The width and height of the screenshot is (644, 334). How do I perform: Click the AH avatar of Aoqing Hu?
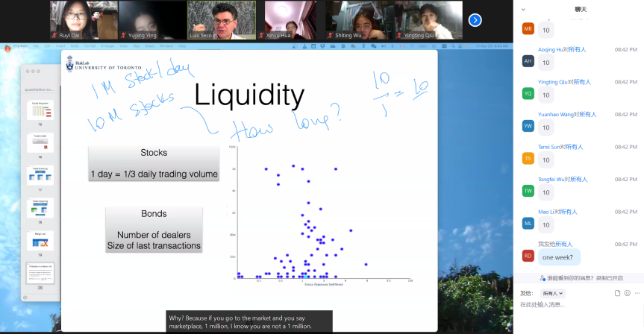528,61
